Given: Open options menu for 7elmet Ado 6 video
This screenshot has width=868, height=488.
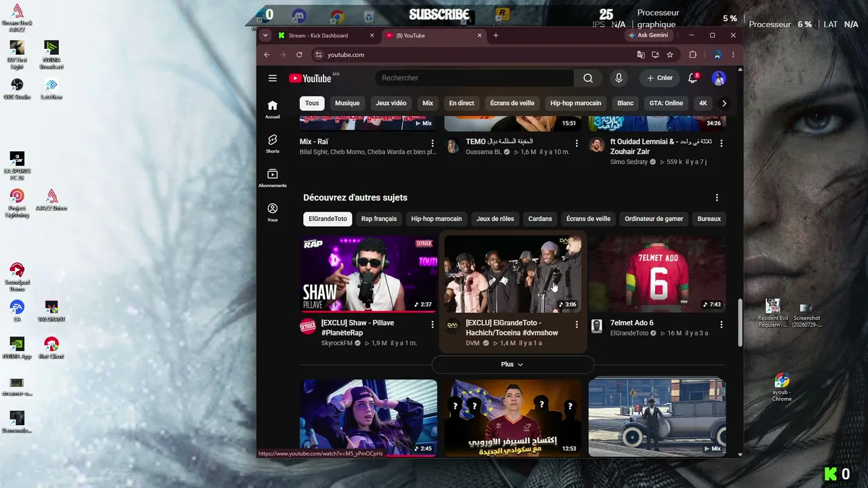Looking at the screenshot, I should 722,325.
